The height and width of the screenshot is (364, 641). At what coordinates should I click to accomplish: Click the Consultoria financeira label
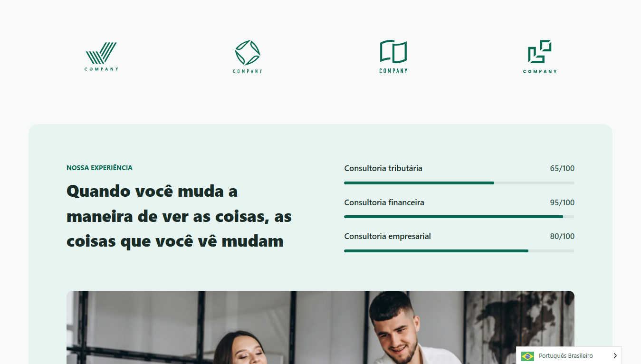click(x=384, y=202)
